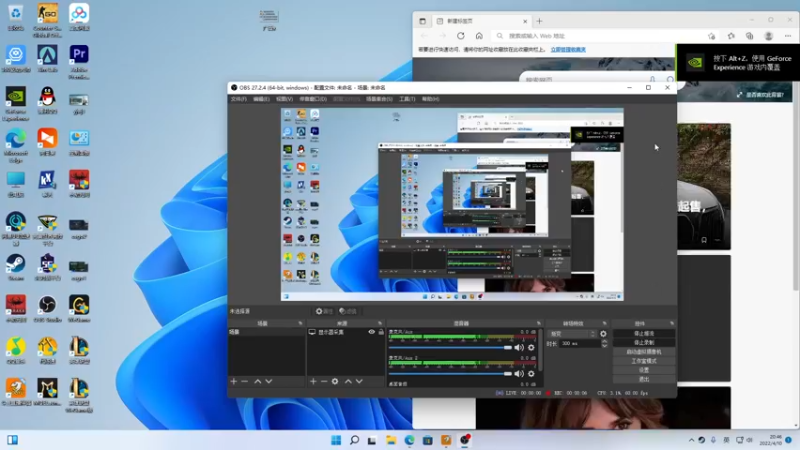
Task: Add a new scene with plus icon
Action: [x=234, y=381]
